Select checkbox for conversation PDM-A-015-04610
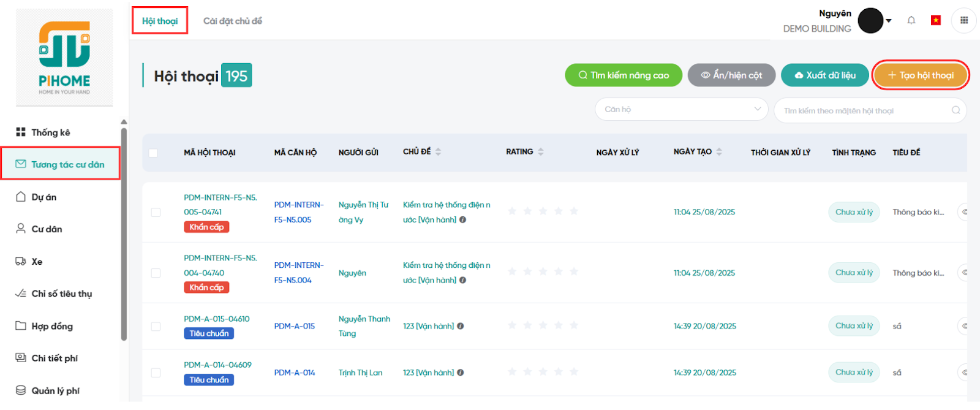This screenshot has width=980, height=410. click(156, 327)
